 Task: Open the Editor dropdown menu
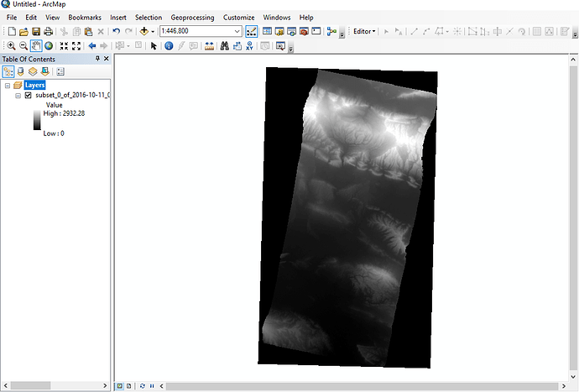[364, 31]
